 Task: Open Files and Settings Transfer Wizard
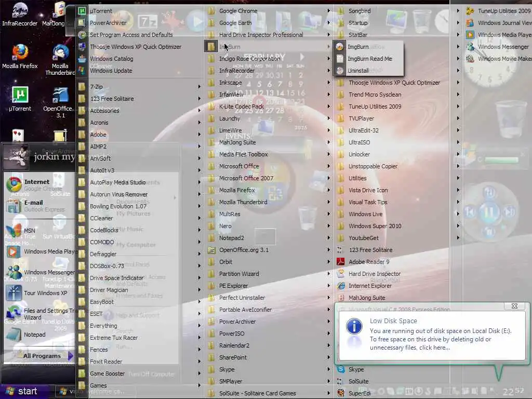click(39, 314)
